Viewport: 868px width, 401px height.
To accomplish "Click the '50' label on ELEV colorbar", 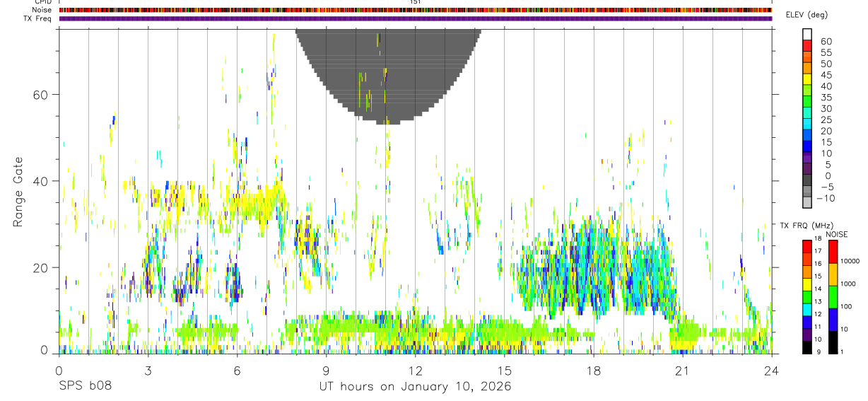I will point(826,64).
